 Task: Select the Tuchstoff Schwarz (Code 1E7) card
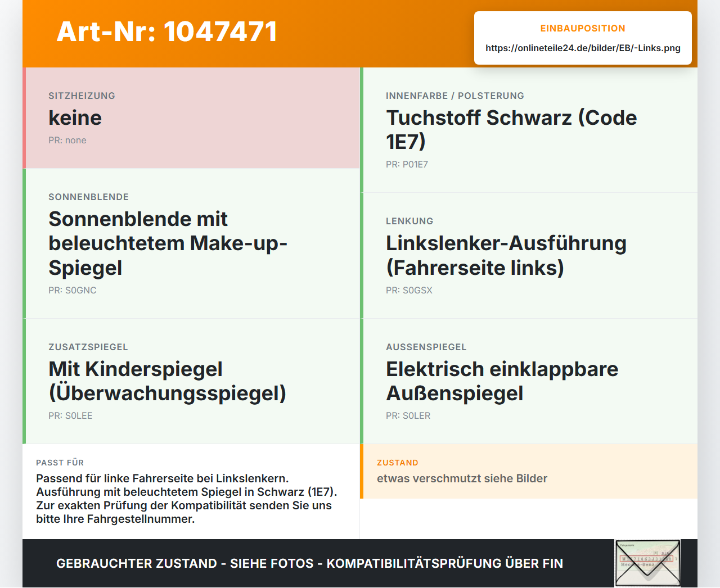pos(529,130)
